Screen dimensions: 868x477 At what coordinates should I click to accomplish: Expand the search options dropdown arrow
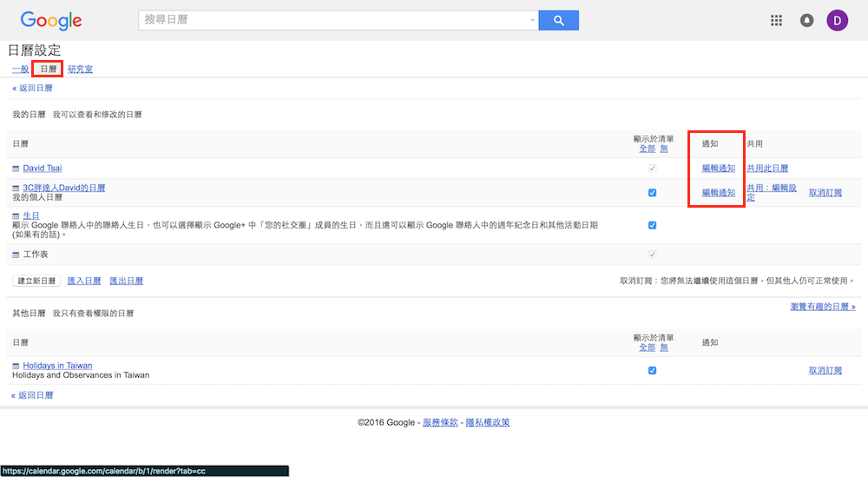point(532,21)
